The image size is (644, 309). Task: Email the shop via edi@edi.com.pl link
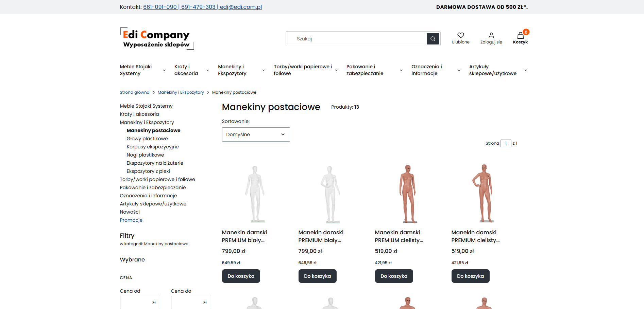coord(239,7)
